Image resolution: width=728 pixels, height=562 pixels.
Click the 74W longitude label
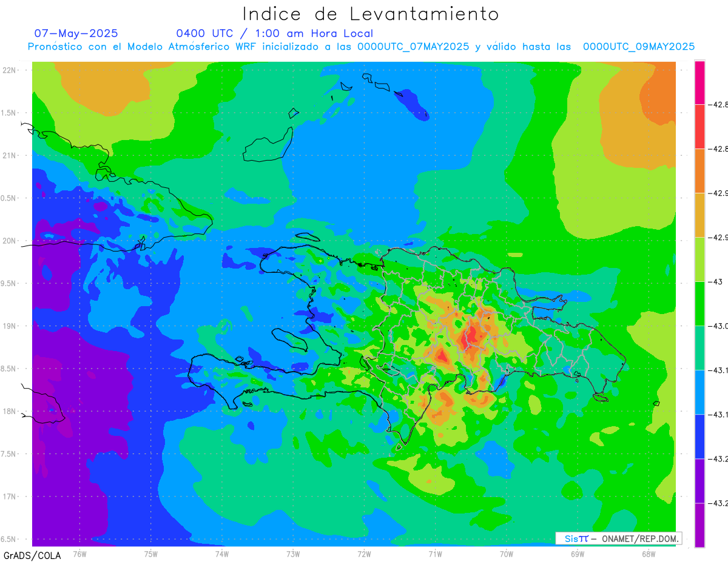click(x=222, y=554)
